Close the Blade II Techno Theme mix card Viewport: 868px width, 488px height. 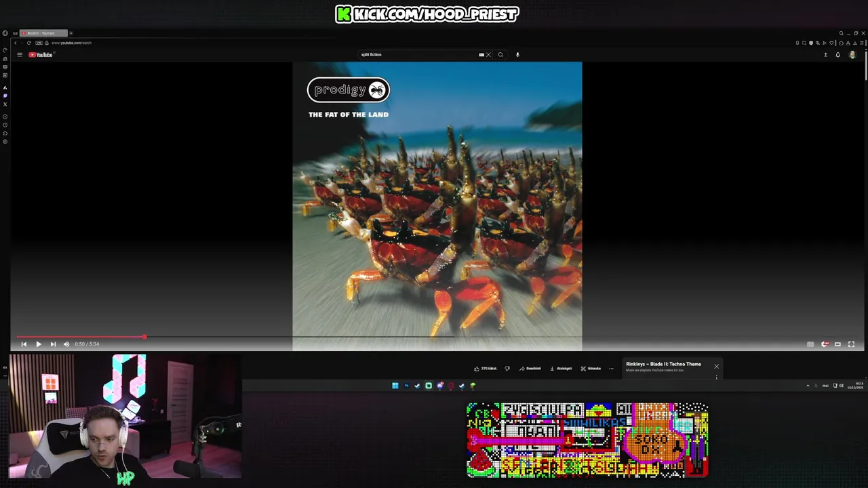coord(716,367)
